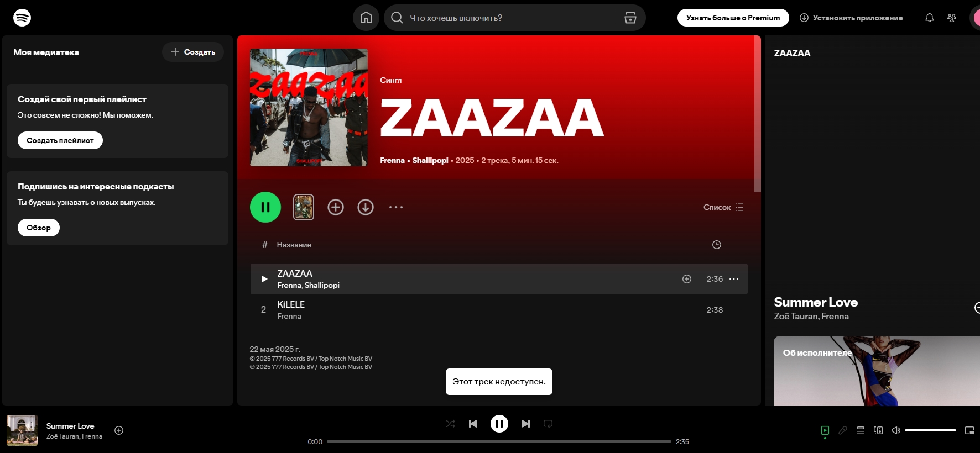Open more options for the ZAAZAA track row

coord(734,279)
